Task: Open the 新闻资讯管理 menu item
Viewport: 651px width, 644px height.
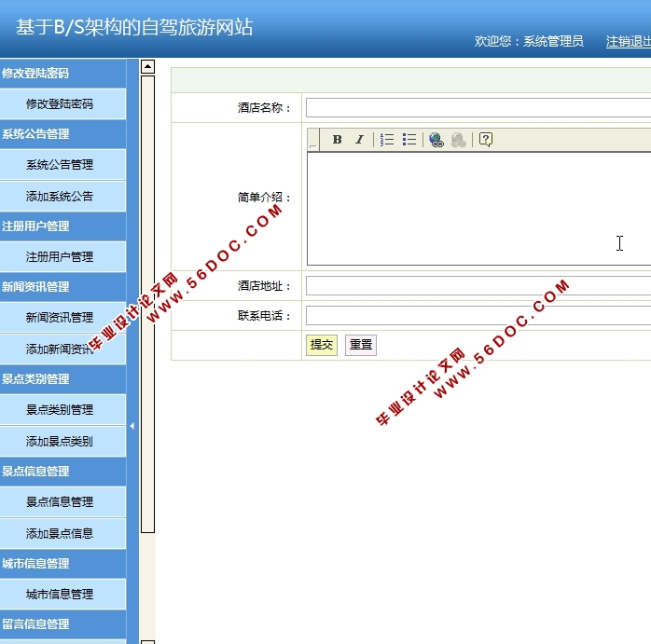Action: [62, 318]
